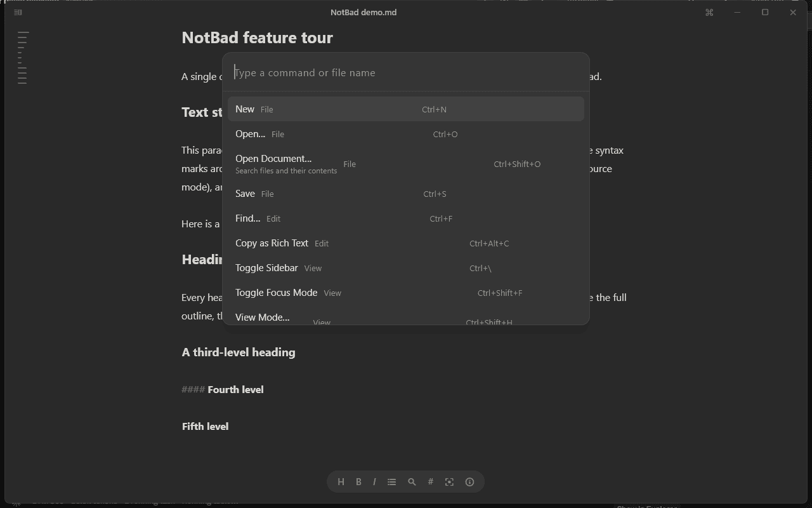The image size is (812, 508).
Task: Choose the Toggle Sidebar command
Action: [x=406, y=268]
